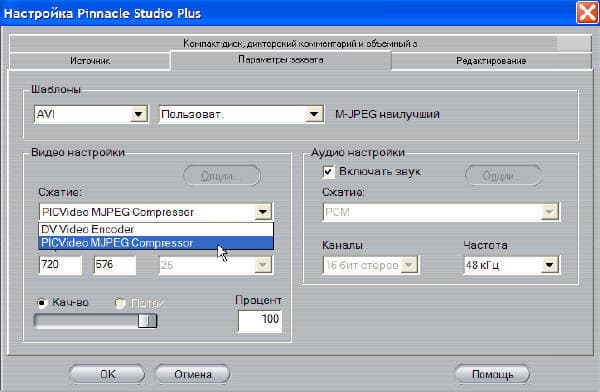Viewport: 600px width, 392px height.
Task: Select PICVideo MJPEG Compressor list entry
Action: click(x=156, y=243)
